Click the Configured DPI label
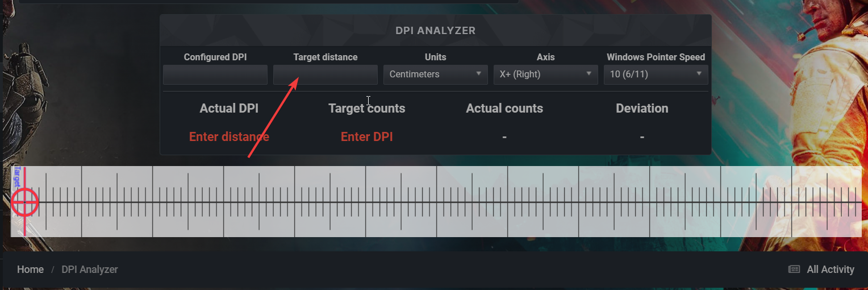This screenshot has height=290, width=868. [x=215, y=57]
